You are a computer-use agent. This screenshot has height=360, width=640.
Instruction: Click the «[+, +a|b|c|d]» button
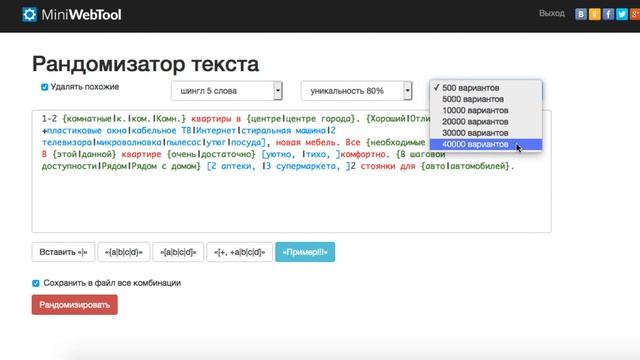click(240, 252)
